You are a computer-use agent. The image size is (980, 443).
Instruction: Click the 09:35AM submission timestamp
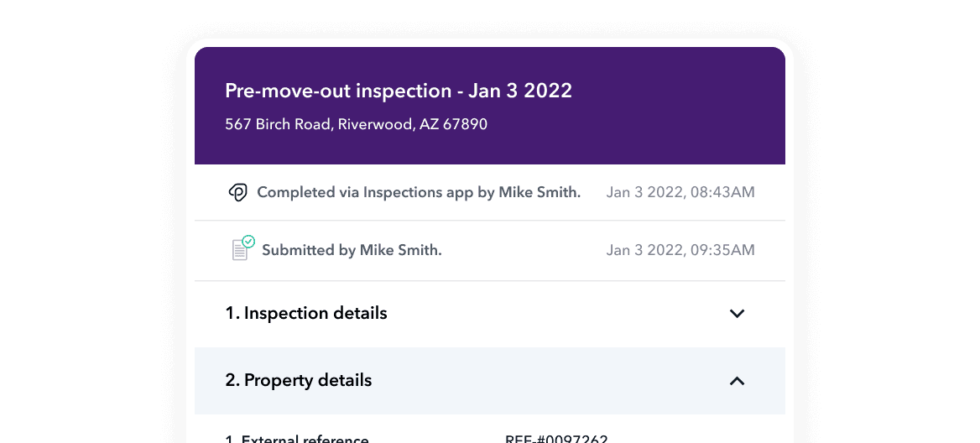(x=680, y=251)
